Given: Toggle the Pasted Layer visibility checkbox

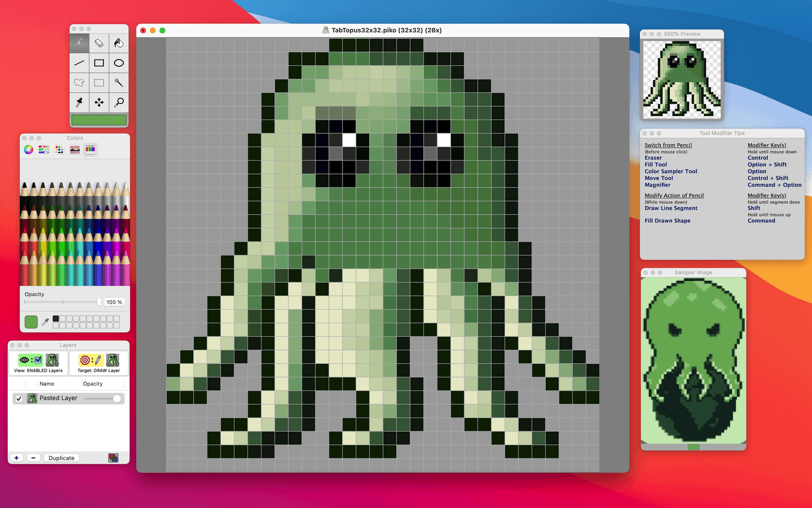Looking at the screenshot, I should pos(19,399).
